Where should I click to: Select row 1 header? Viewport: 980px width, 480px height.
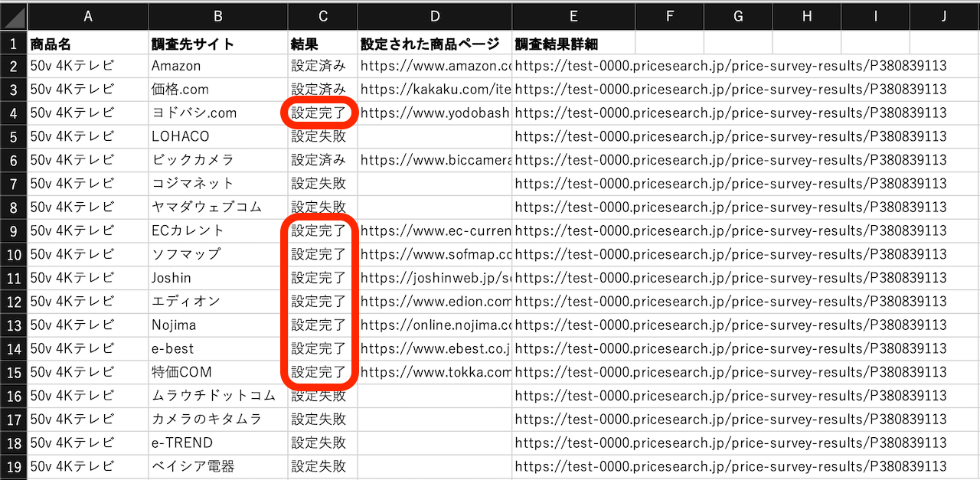(x=14, y=43)
